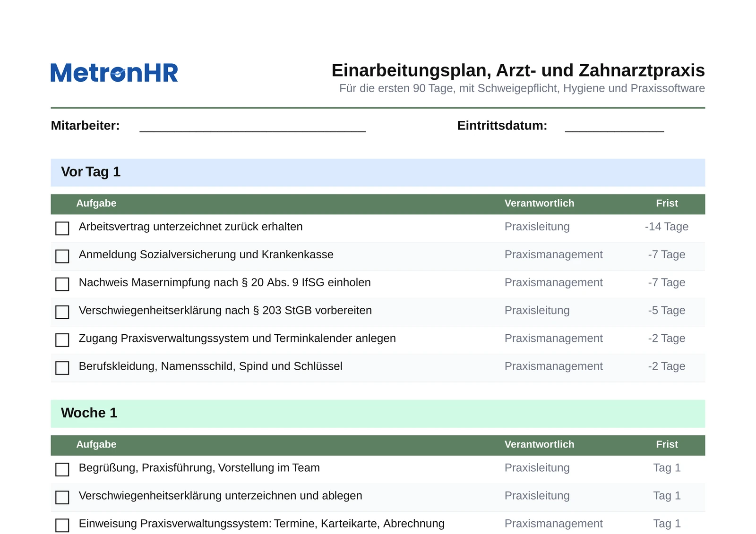Click the Mitarbeiter: label
The height and width of the screenshot is (534, 756).
[85, 126]
